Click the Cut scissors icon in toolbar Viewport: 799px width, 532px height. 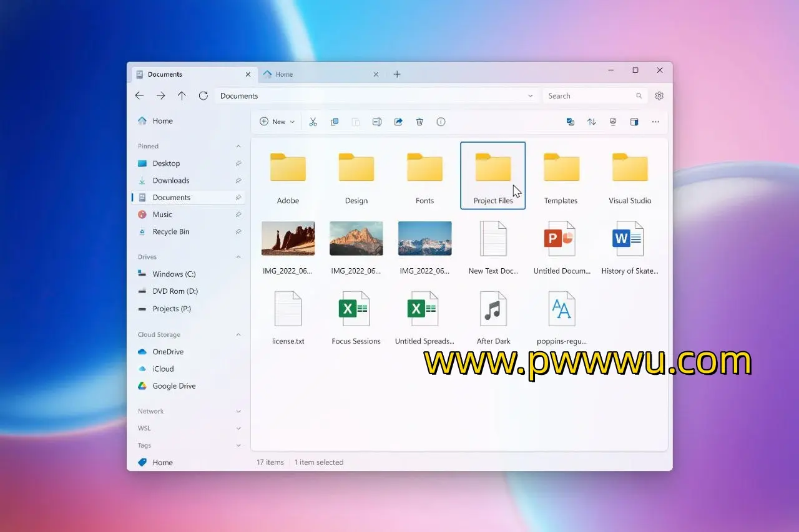click(313, 122)
